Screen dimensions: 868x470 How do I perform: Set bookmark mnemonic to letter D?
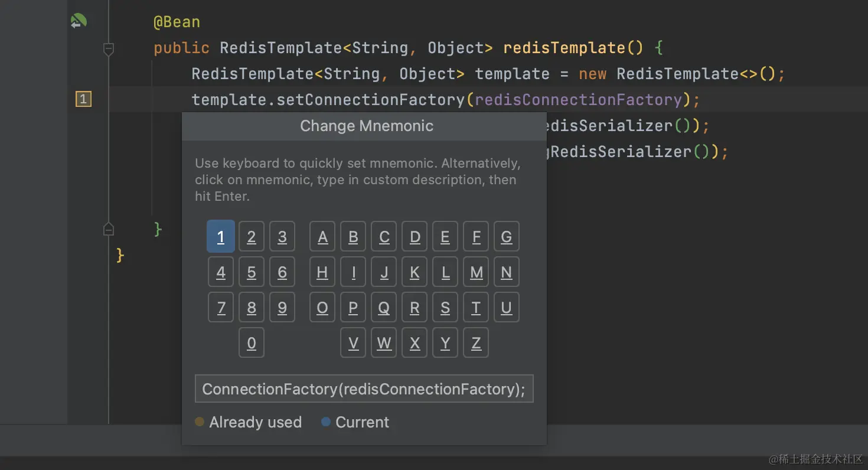coord(415,236)
